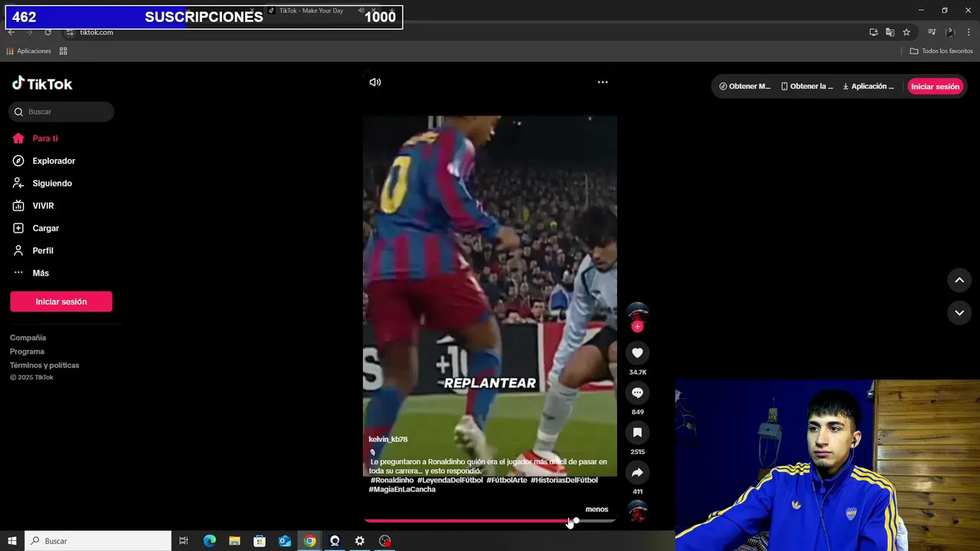Like the video with heart icon
This screenshot has width=980, height=551.
(x=637, y=353)
